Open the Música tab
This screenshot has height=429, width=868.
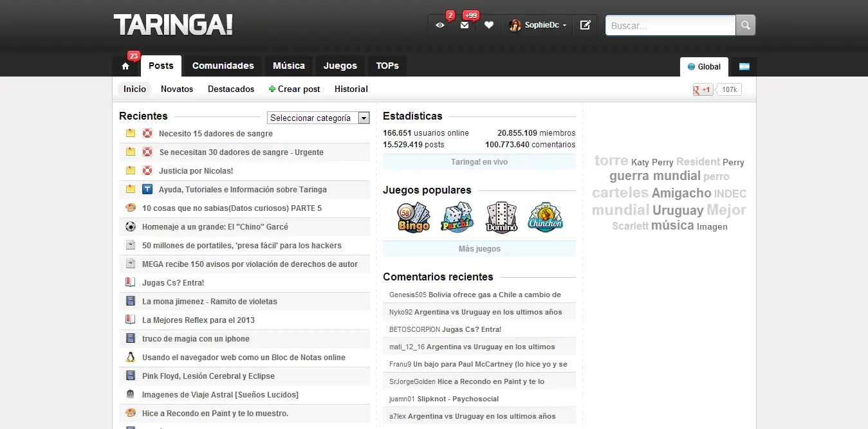click(x=289, y=66)
